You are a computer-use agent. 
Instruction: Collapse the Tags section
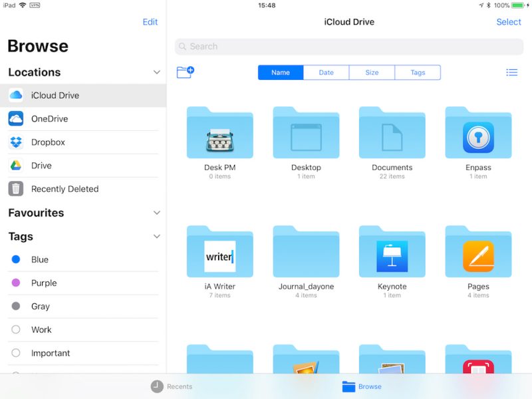(157, 236)
